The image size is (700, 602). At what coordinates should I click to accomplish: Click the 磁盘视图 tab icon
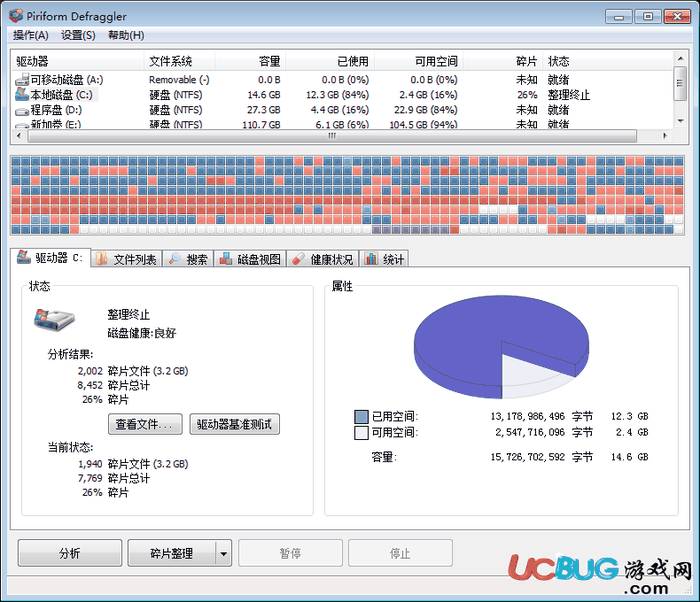pyautogui.click(x=225, y=259)
